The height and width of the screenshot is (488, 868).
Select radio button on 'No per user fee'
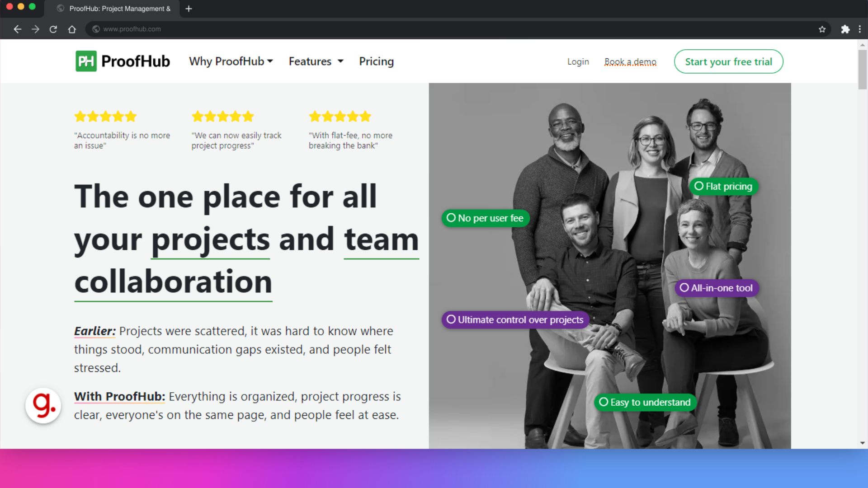451,218
